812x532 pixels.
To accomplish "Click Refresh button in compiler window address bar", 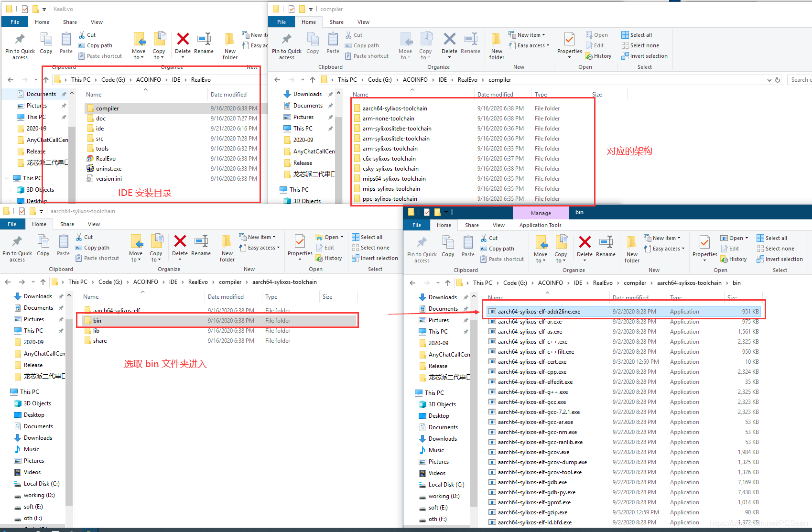I will (778, 80).
